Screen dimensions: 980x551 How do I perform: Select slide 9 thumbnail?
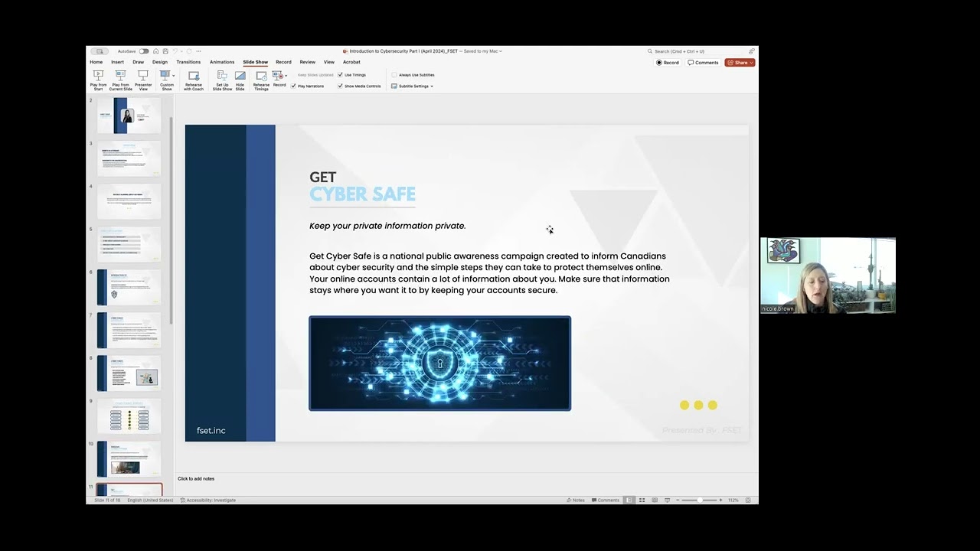tap(129, 416)
